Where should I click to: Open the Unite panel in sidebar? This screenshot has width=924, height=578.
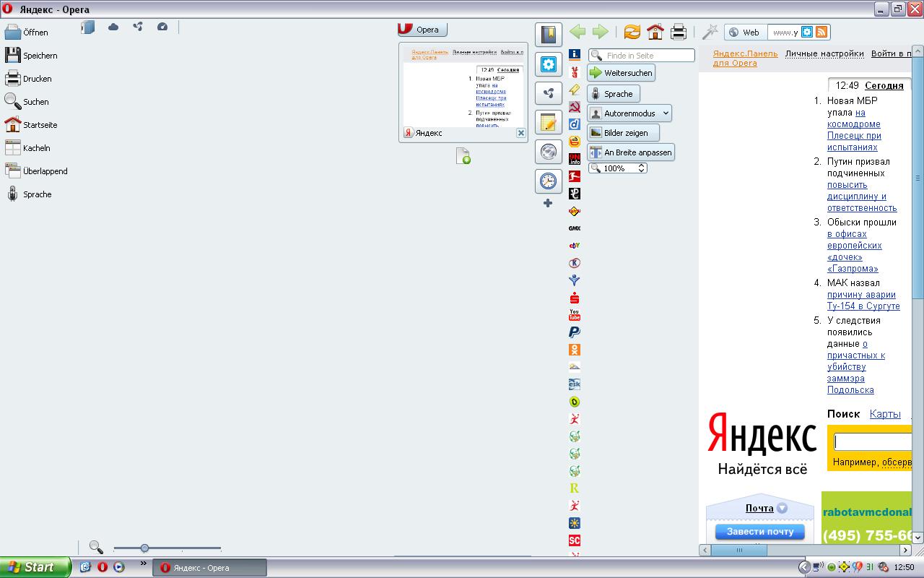click(x=549, y=93)
